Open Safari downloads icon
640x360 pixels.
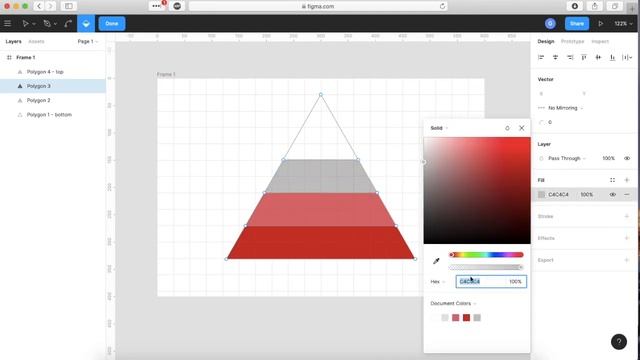575,6
